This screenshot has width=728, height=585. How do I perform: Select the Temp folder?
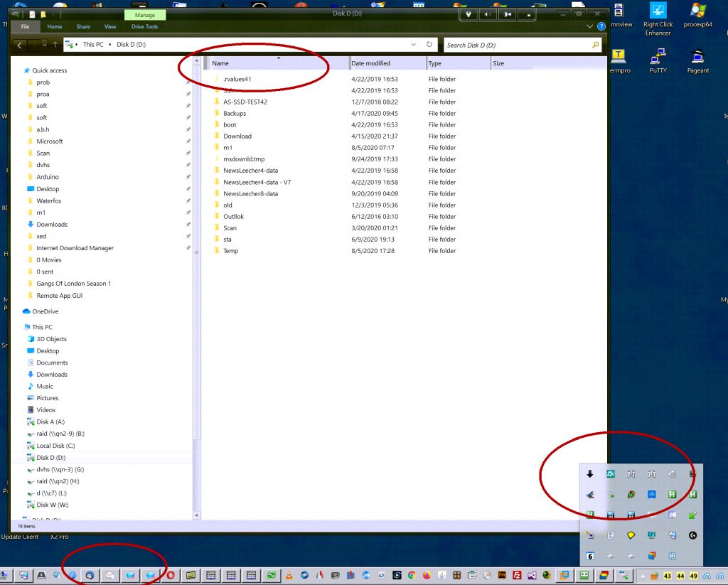[230, 251]
